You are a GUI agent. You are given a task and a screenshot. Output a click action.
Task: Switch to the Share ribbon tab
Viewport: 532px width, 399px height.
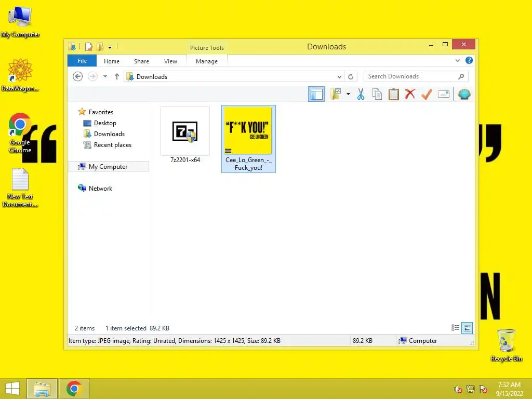pos(141,61)
